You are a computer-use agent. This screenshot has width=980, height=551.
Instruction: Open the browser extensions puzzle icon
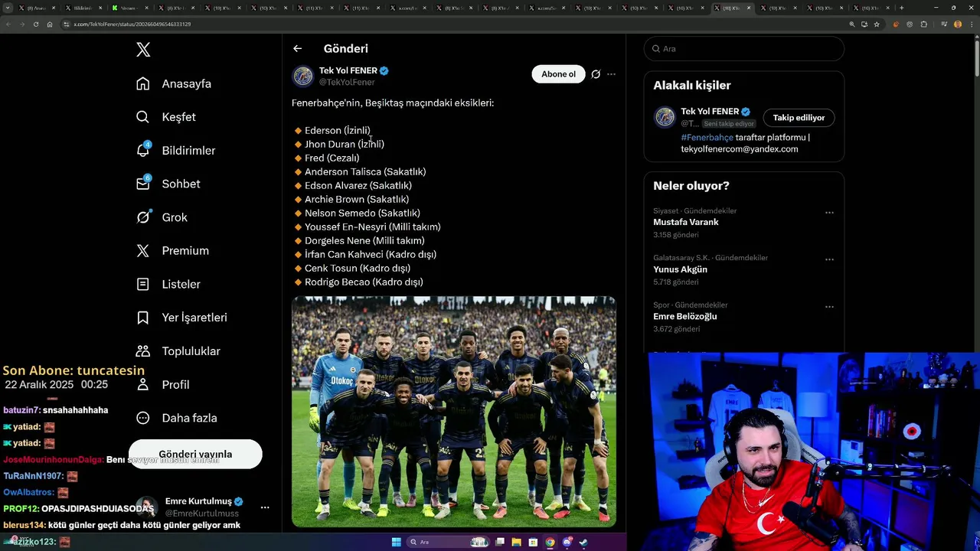(924, 24)
